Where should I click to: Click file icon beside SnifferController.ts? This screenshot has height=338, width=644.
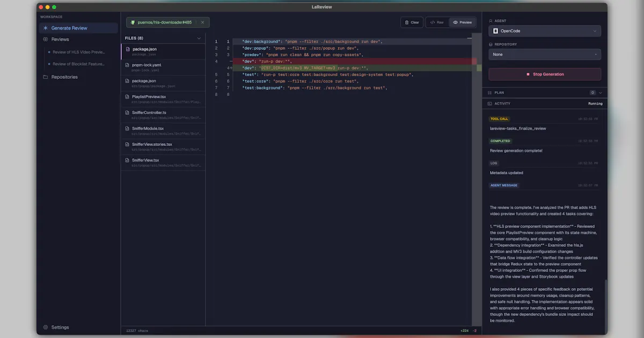pos(128,113)
